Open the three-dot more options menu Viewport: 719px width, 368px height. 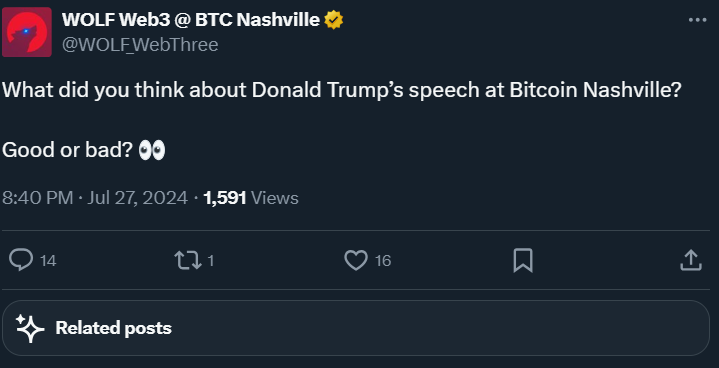[x=697, y=20]
